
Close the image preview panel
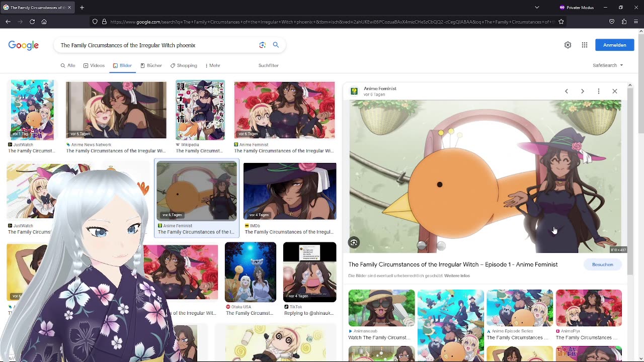click(x=615, y=91)
